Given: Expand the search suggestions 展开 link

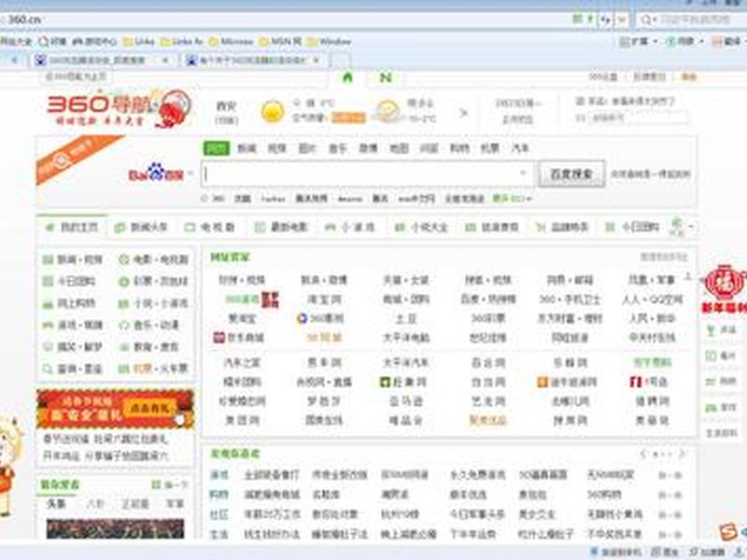Looking at the screenshot, I should 512,199.
